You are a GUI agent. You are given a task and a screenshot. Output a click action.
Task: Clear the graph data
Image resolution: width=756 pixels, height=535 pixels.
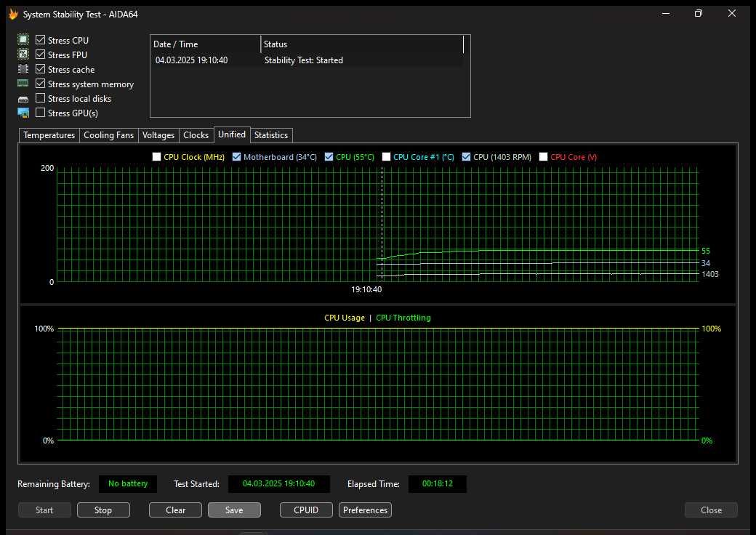click(175, 510)
